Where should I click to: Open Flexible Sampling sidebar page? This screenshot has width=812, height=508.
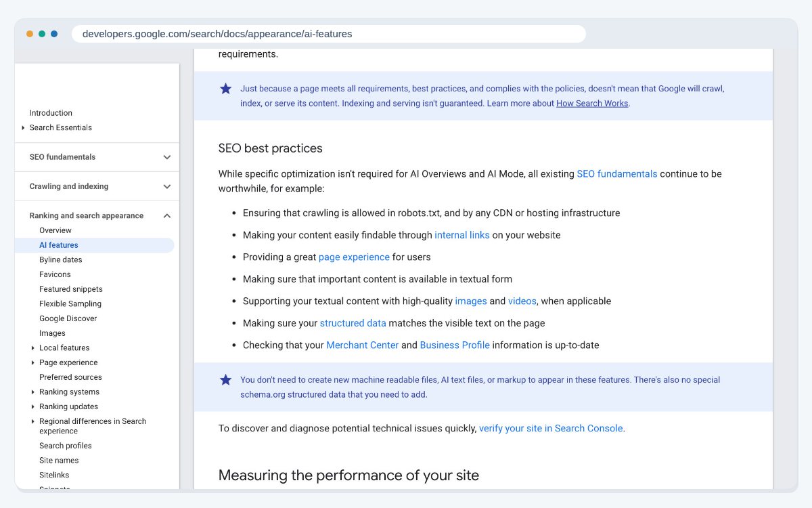[x=70, y=304]
